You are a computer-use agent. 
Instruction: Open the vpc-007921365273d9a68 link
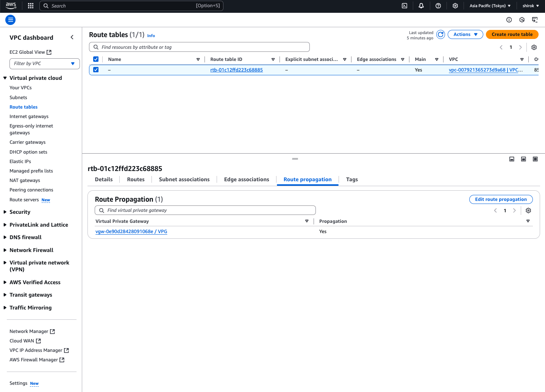(486, 70)
